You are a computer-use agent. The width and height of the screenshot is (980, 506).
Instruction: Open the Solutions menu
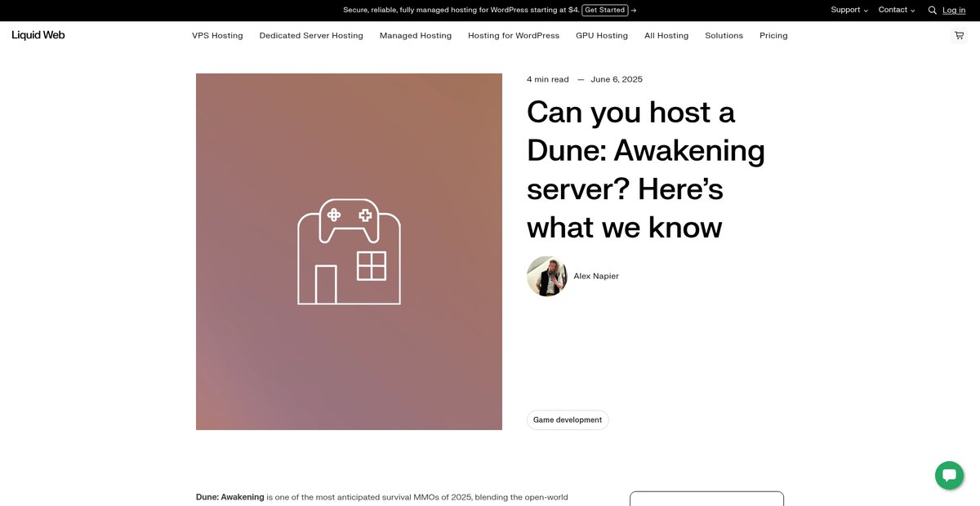pyautogui.click(x=724, y=36)
